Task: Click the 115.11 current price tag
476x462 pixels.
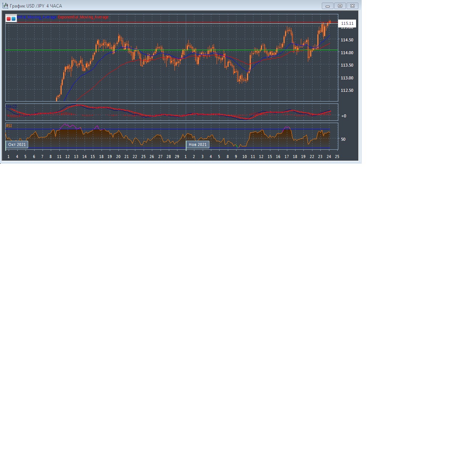Action: (x=347, y=23)
